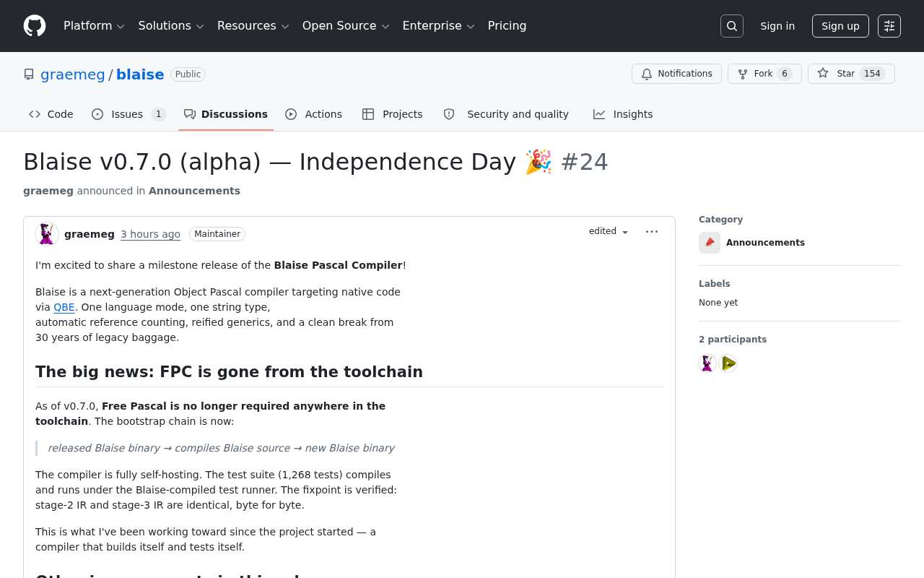Click the Sign in link
This screenshot has height=578, width=924.
(x=777, y=26)
